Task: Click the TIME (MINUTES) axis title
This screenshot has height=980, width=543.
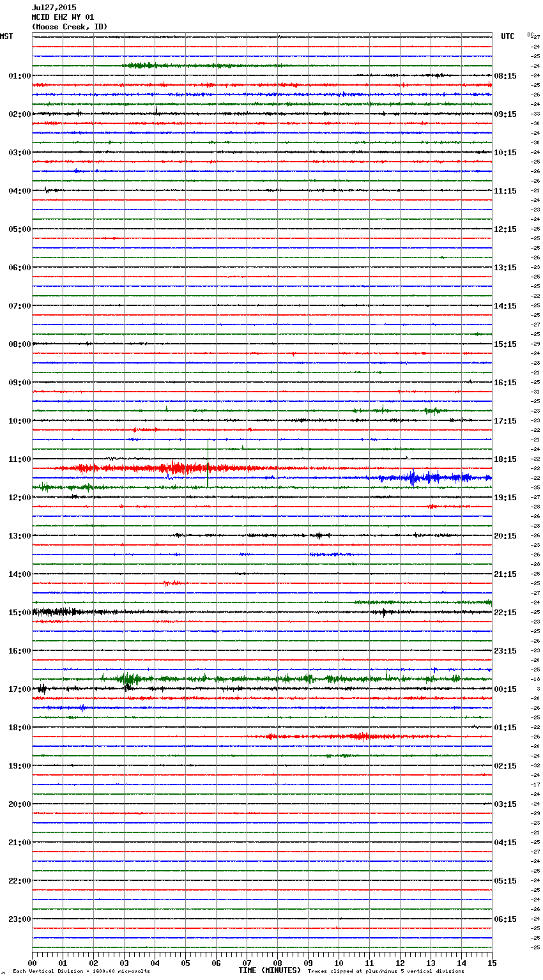Action: (270, 970)
